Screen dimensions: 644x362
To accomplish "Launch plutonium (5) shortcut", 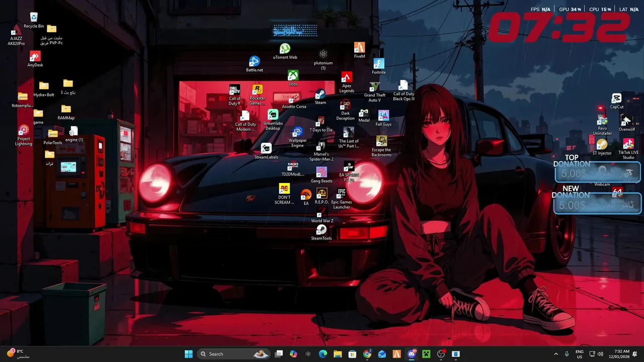I will coord(323,59).
